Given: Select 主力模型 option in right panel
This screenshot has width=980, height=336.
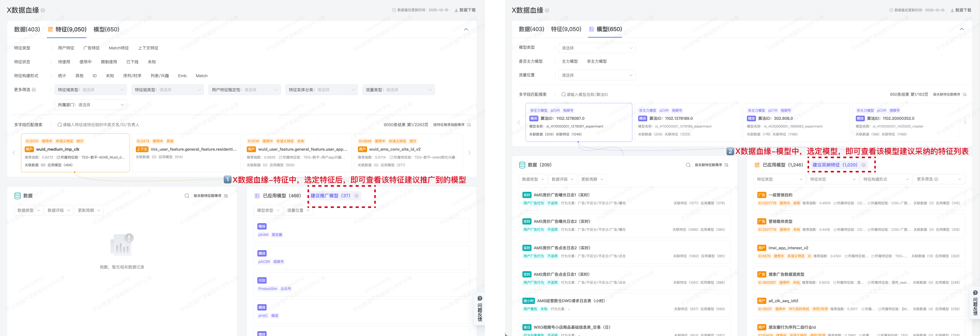Looking at the screenshot, I should point(569,61).
